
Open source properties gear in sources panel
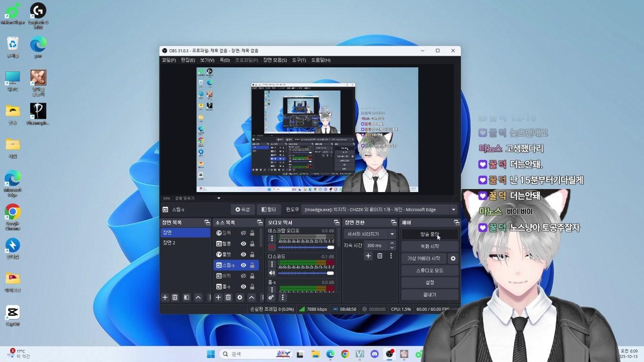240,297
